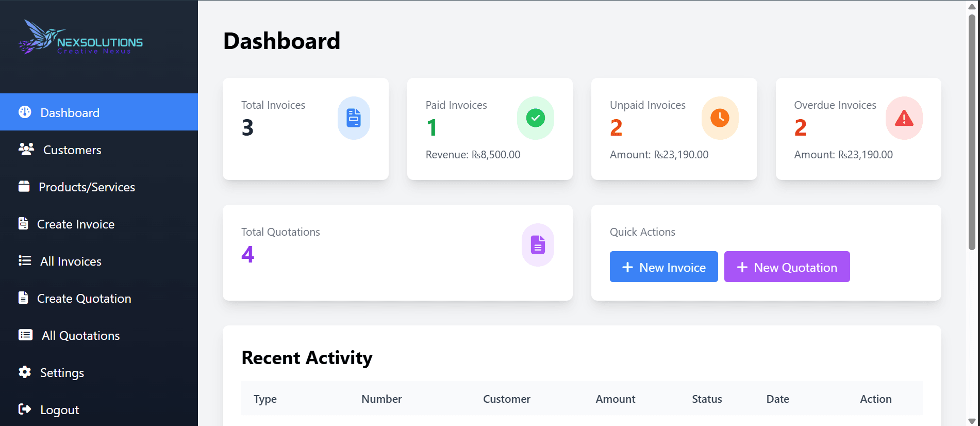Click the Quick Actions label
The image size is (980, 426).
[642, 232]
